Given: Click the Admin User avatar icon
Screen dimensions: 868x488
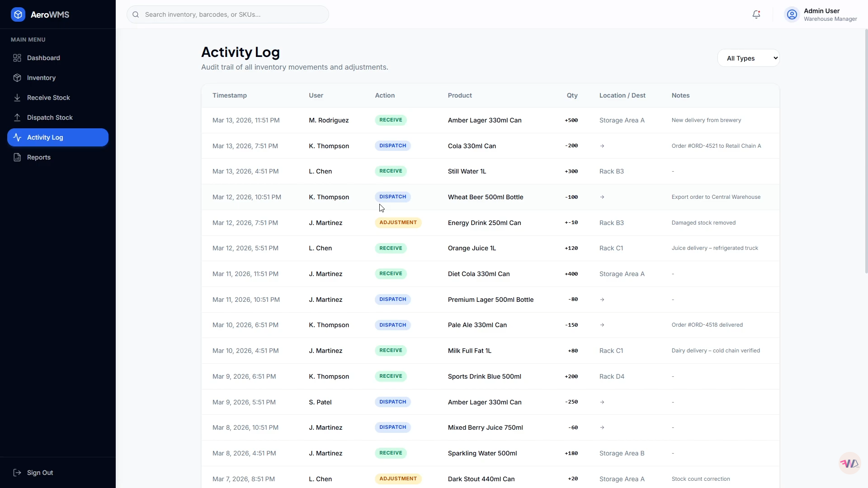Looking at the screenshot, I should click(x=792, y=14).
